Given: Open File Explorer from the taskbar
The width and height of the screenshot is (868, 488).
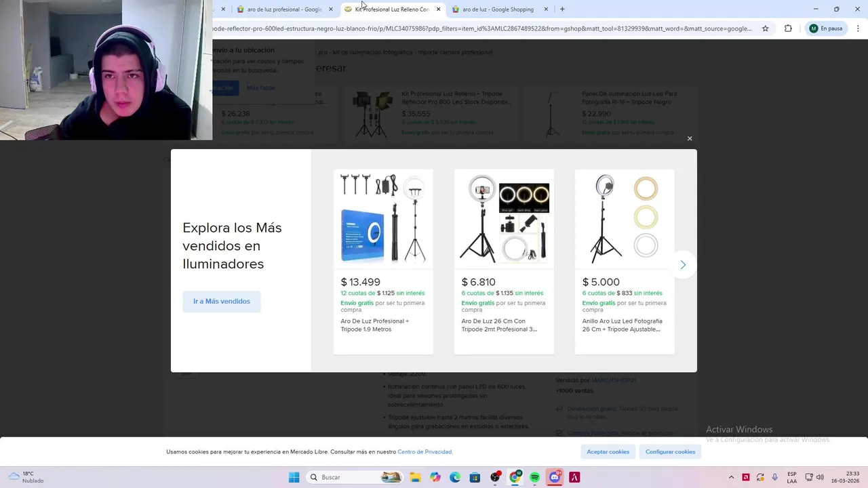Looking at the screenshot, I should point(415,477).
